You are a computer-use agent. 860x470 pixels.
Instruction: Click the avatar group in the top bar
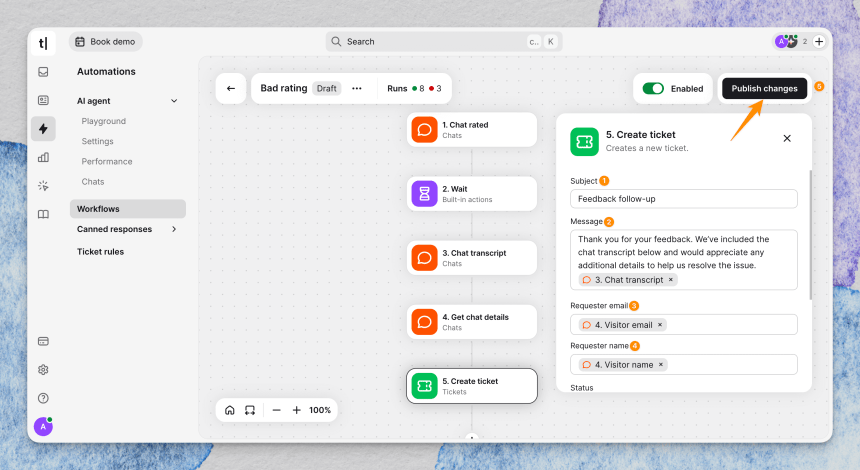(x=786, y=41)
